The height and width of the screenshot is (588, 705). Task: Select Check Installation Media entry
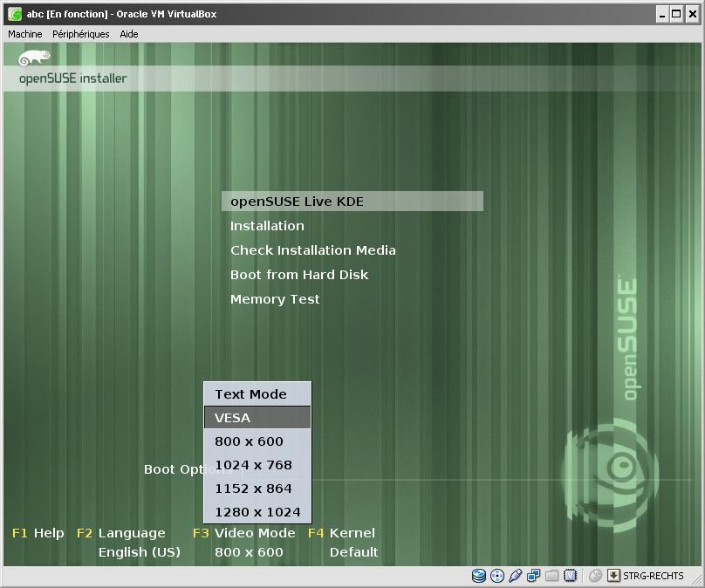click(313, 250)
